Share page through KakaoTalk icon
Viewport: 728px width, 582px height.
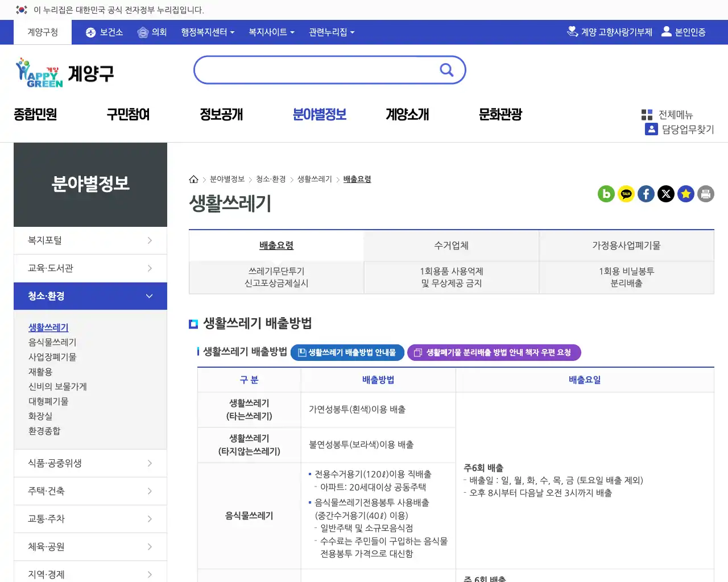[x=626, y=194]
